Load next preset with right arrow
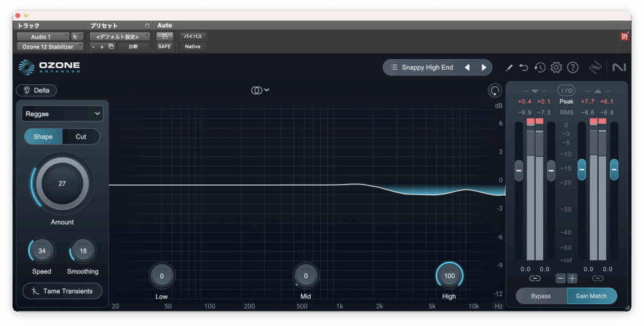Viewport: 644px width, 326px height. (x=484, y=67)
